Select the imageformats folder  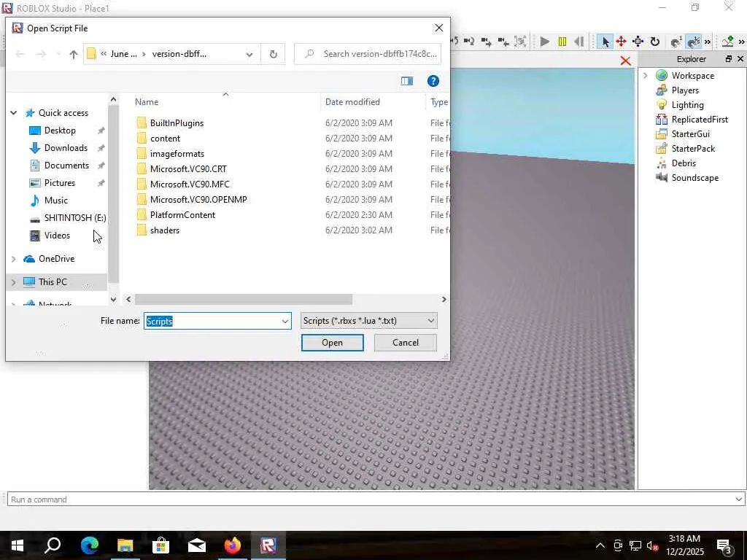pyautogui.click(x=177, y=153)
